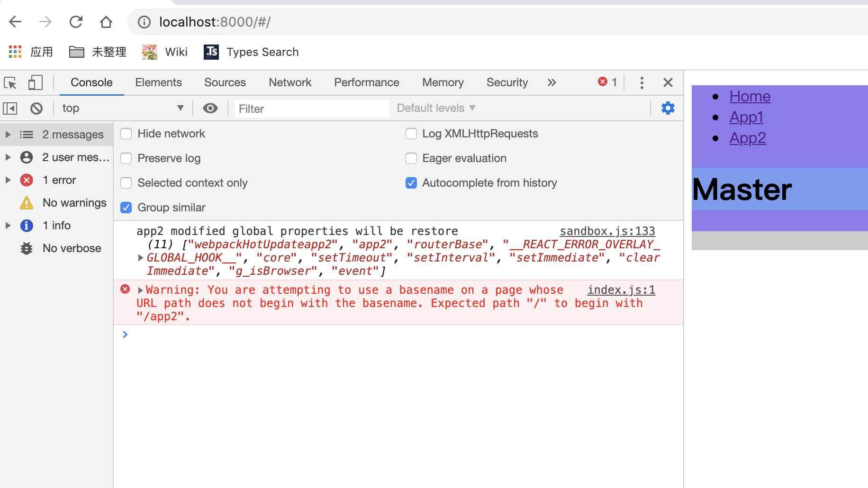868x488 pixels.
Task: Show the console sidebar panel icon
Action: 9,108
